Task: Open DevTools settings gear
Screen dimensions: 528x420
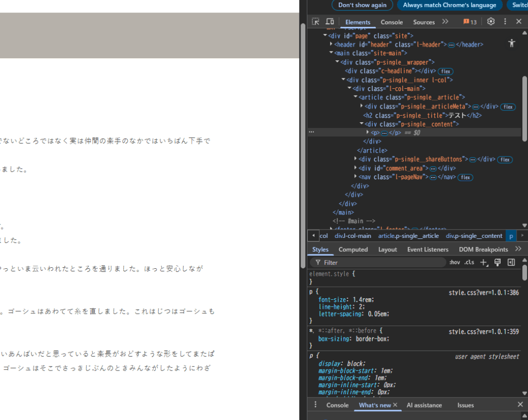Action: click(x=490, y=21)
